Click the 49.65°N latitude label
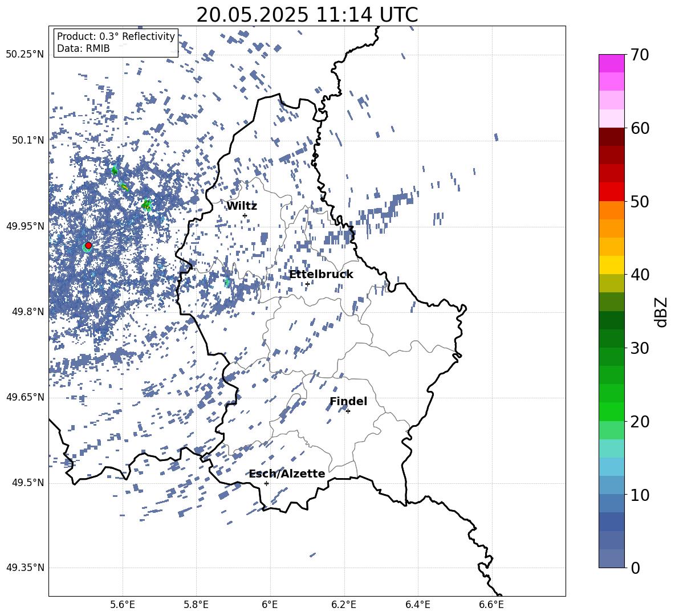Screen dimensions: 675x616 (x=25, y=397)
